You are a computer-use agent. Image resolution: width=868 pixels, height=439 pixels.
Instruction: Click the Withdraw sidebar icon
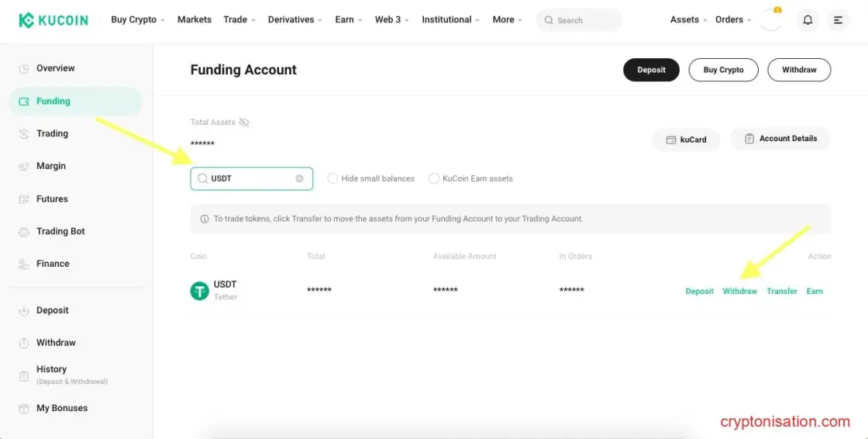(x=24, y=343)
